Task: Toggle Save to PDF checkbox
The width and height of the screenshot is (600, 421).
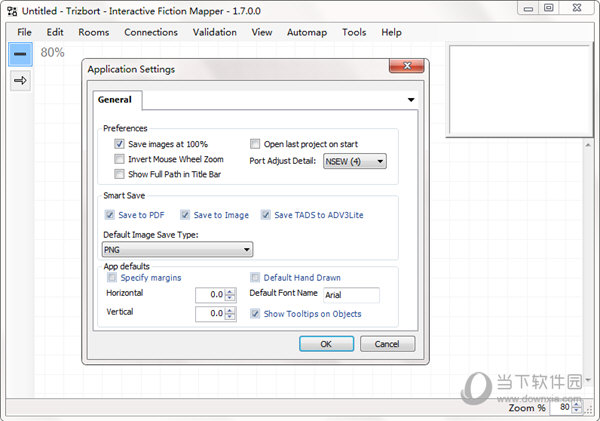Action: pos(110,215)
